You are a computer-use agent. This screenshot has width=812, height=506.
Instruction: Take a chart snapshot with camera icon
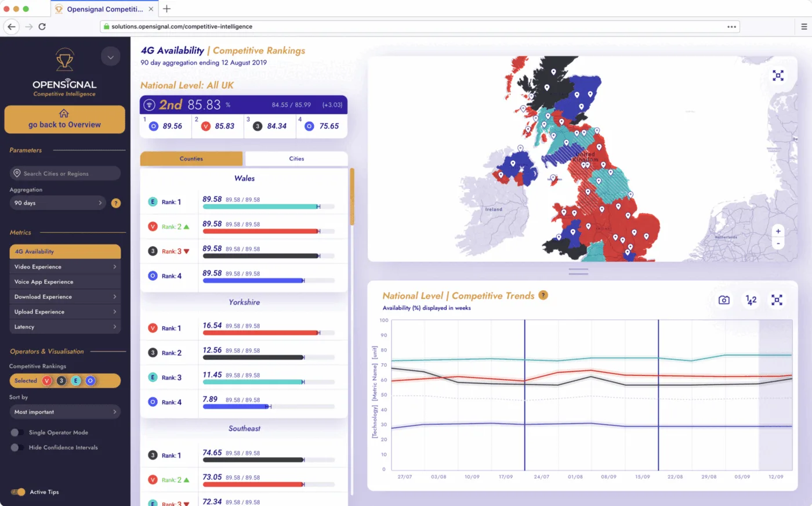coord(724,300)
